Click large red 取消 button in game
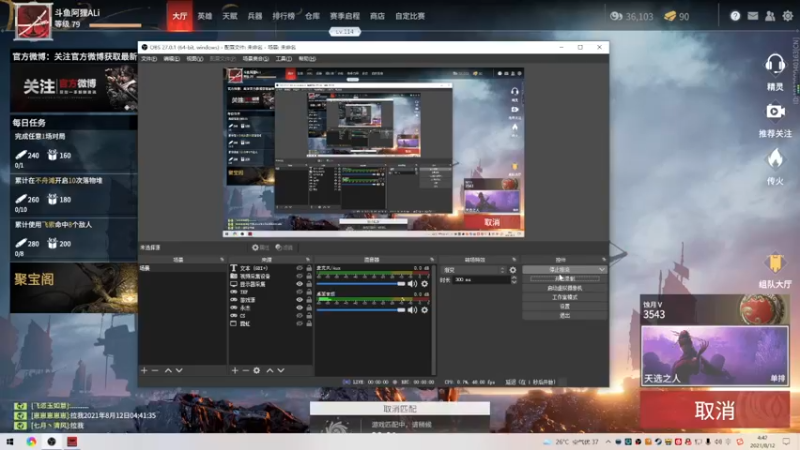 pos(715,410)
